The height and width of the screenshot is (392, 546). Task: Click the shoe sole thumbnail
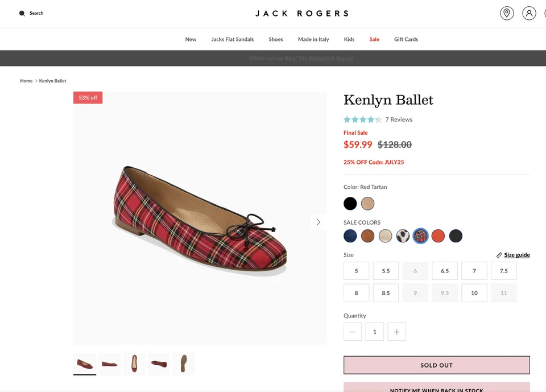(183, 364)
